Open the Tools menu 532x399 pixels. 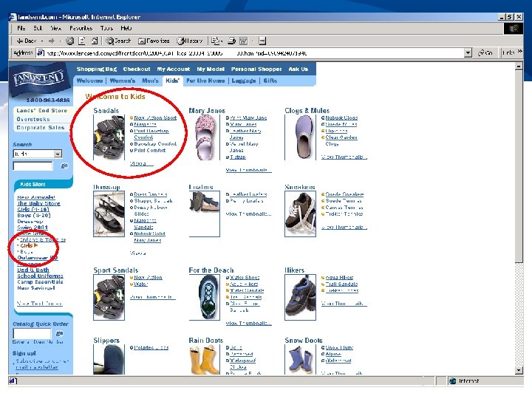pos(106,28)
